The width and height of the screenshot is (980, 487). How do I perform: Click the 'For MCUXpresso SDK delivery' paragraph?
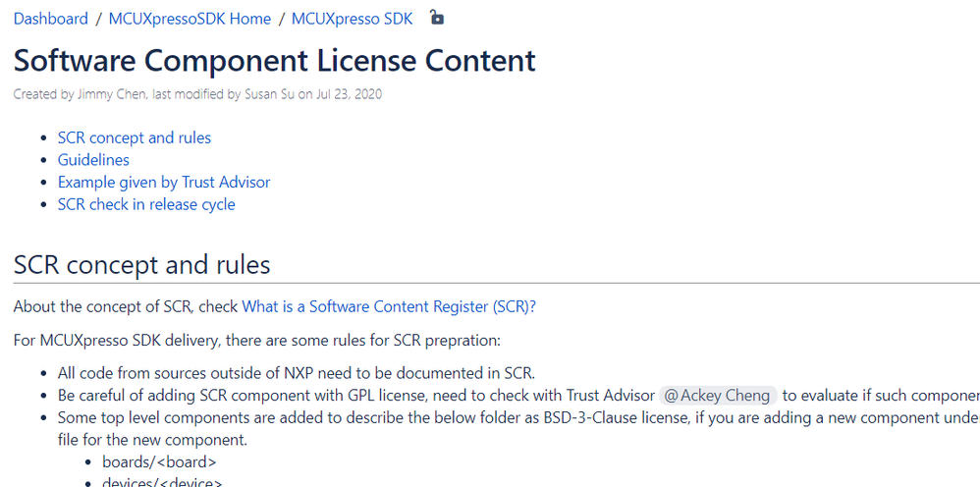click(257, 341)
